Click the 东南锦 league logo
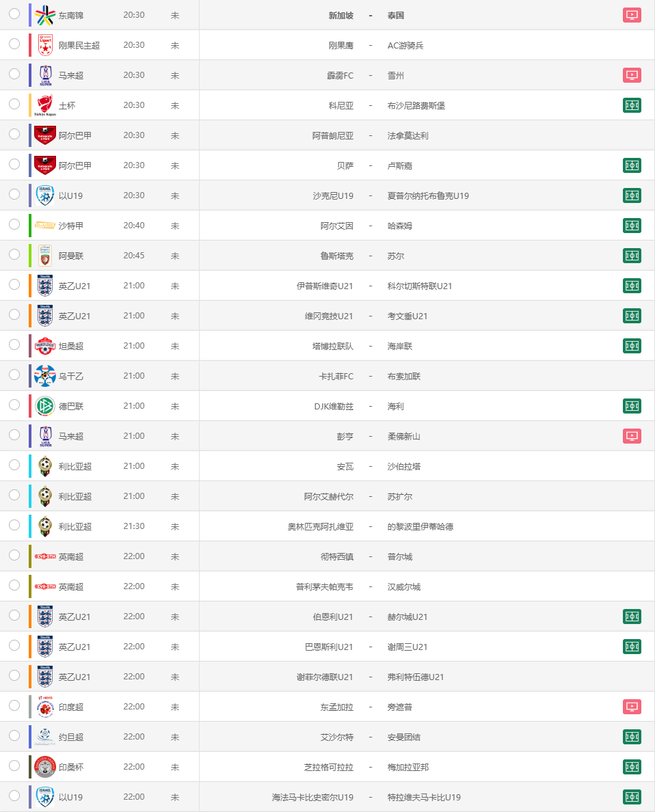 [x=45, y=15]
